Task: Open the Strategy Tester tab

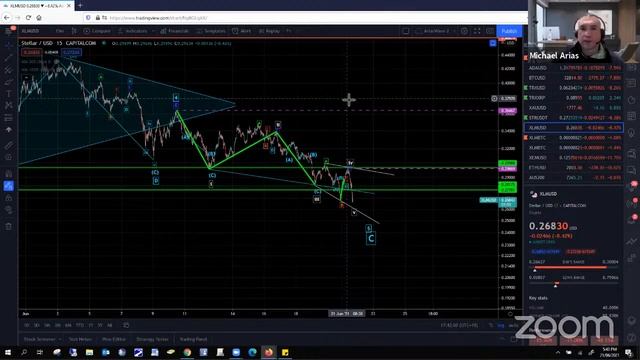Action: 152,339
